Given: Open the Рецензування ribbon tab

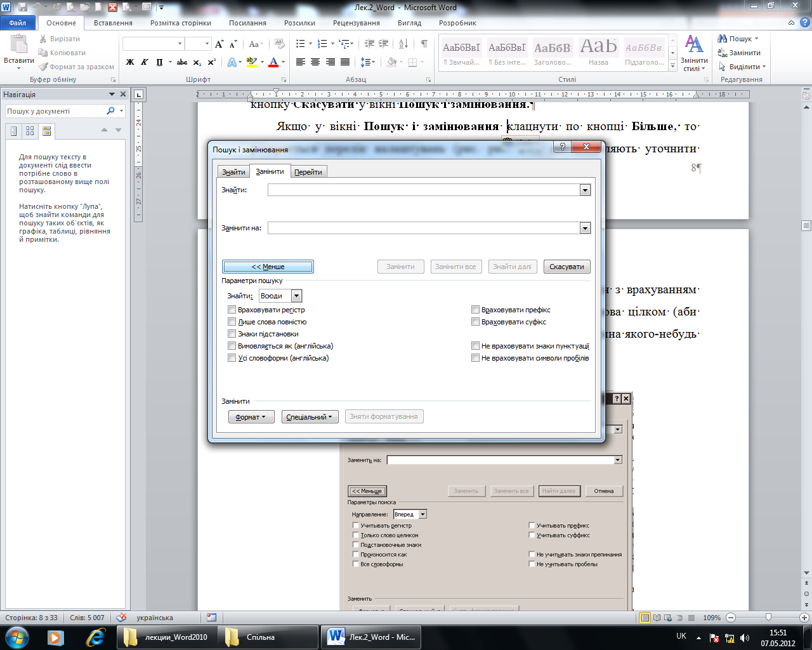Looking at the screenshot, I should 357,23.
